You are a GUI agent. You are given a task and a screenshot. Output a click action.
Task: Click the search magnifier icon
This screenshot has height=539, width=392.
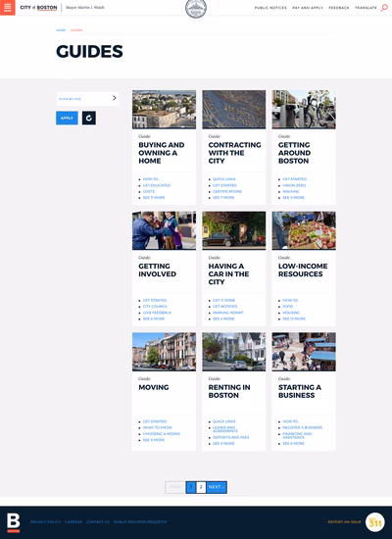[x=384, y=8]
